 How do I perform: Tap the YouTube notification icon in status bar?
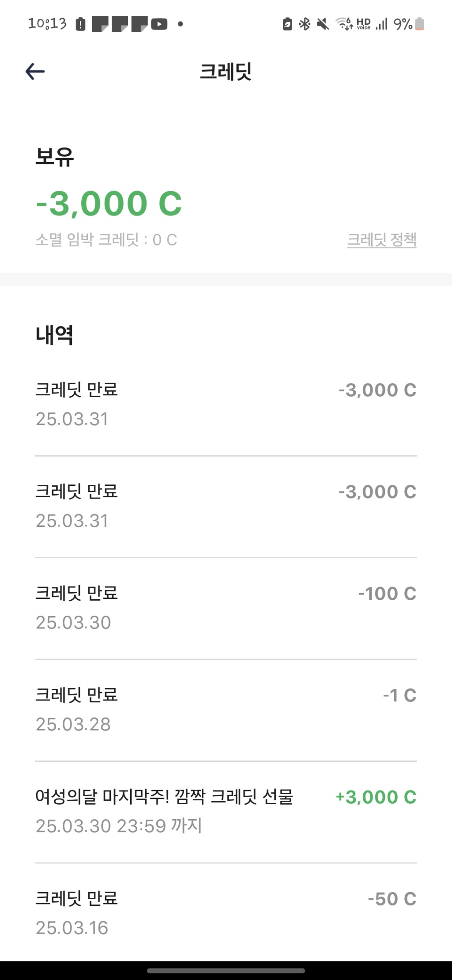point(159,24)
